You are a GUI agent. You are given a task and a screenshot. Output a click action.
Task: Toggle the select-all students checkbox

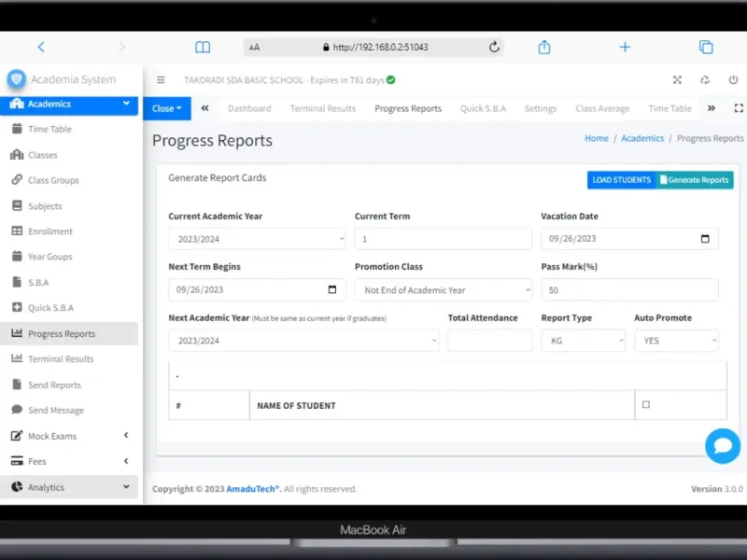(x=645, y=405)
